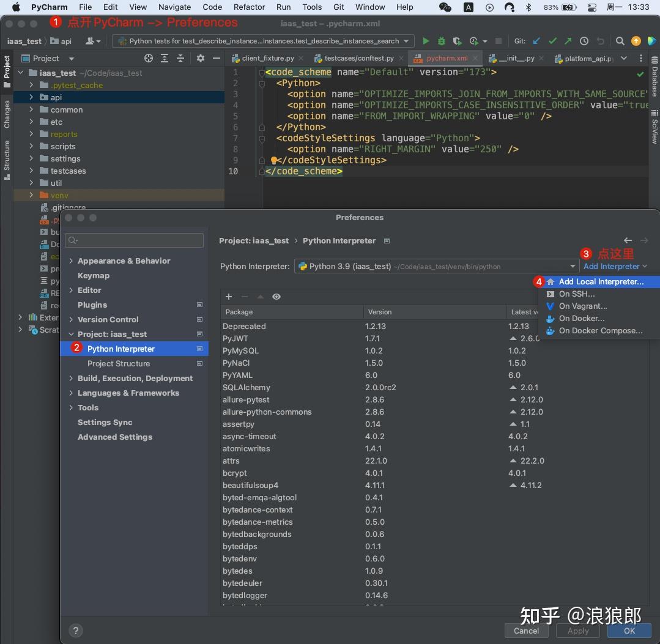Image resolution: width=660 pixels, height=644 pixels.
Task: Run tests with the green play icon
Action: (426, 41)
